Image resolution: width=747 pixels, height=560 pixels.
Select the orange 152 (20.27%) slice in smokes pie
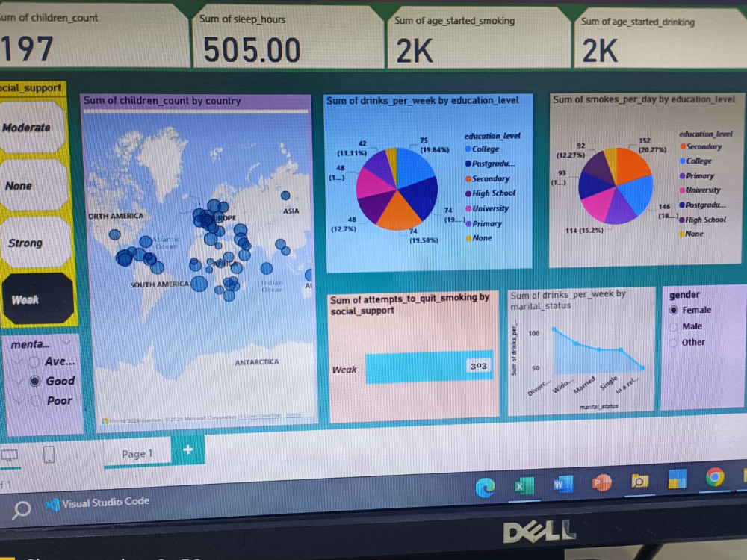tap(631, 167)
